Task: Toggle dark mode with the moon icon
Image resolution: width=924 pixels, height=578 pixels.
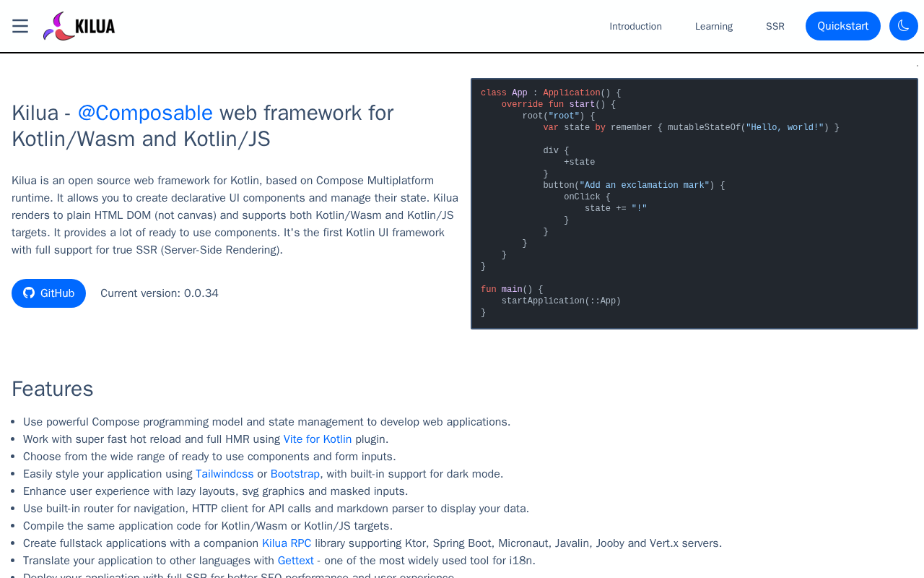Action: (904, 26)
